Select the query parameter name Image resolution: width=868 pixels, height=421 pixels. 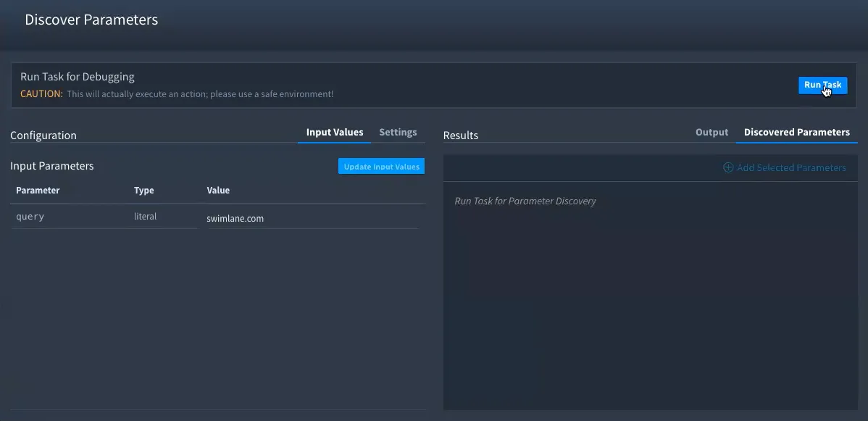click(30, 217)
